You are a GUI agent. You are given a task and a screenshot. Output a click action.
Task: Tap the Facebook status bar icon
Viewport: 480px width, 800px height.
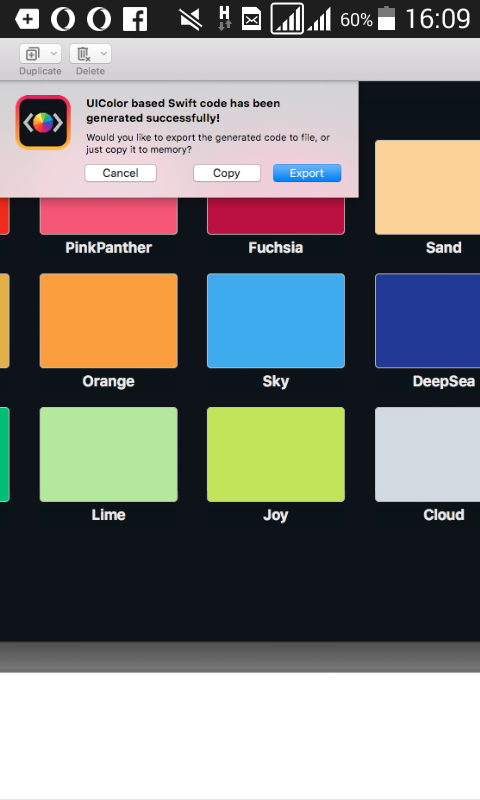[x=135, y=19]
